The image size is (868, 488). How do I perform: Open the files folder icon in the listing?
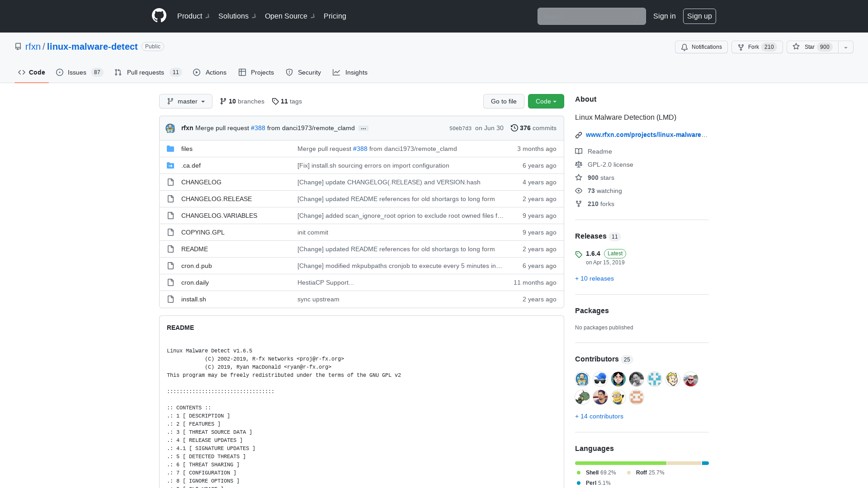[x=171, y=149]
